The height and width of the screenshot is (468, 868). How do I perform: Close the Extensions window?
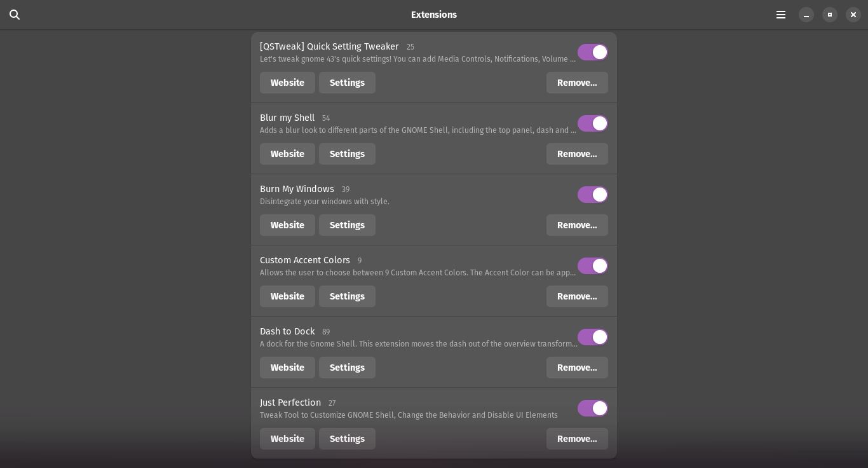click(x=853, y=15)
